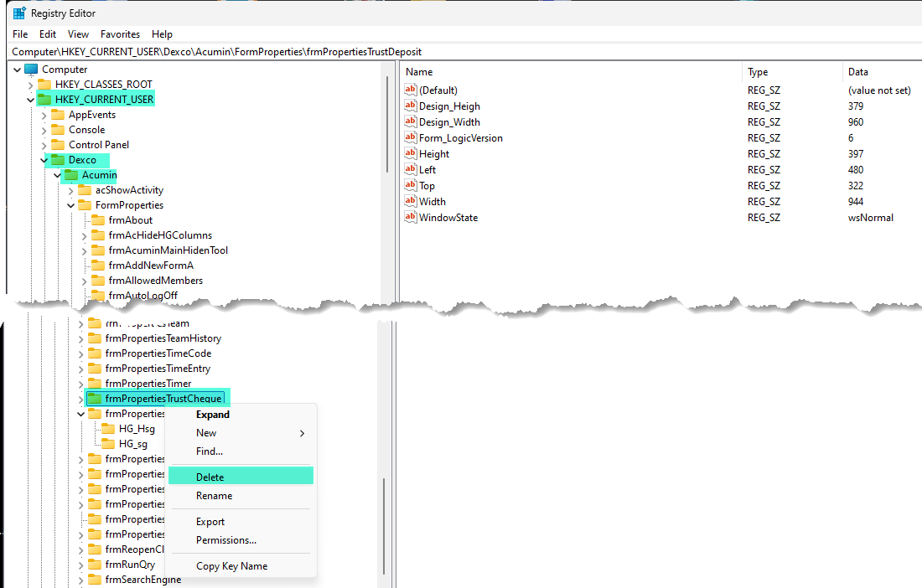Open the New submenu in context menu

[241, 433]
